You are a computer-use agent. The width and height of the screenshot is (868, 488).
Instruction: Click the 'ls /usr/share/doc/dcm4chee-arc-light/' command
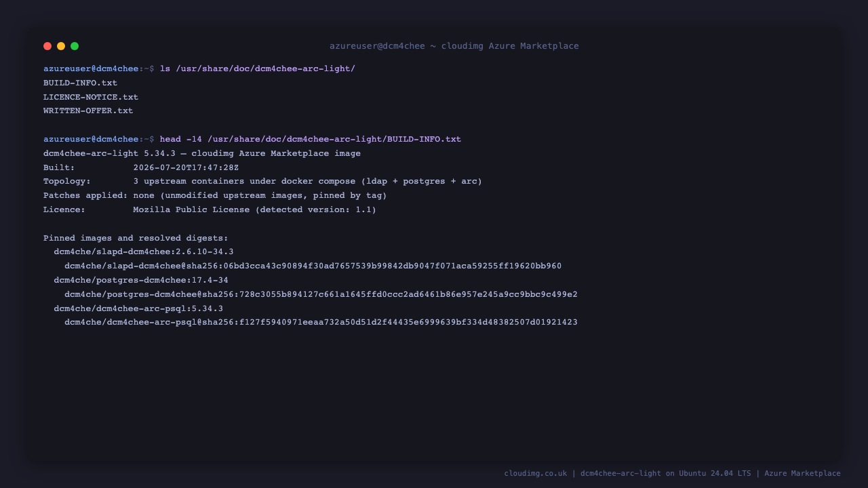258,68
